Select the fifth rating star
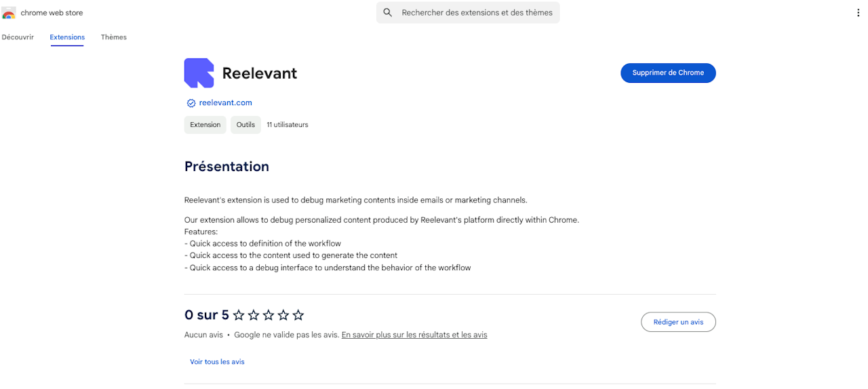This screenshot has width=868, height=389. [298, 315]
